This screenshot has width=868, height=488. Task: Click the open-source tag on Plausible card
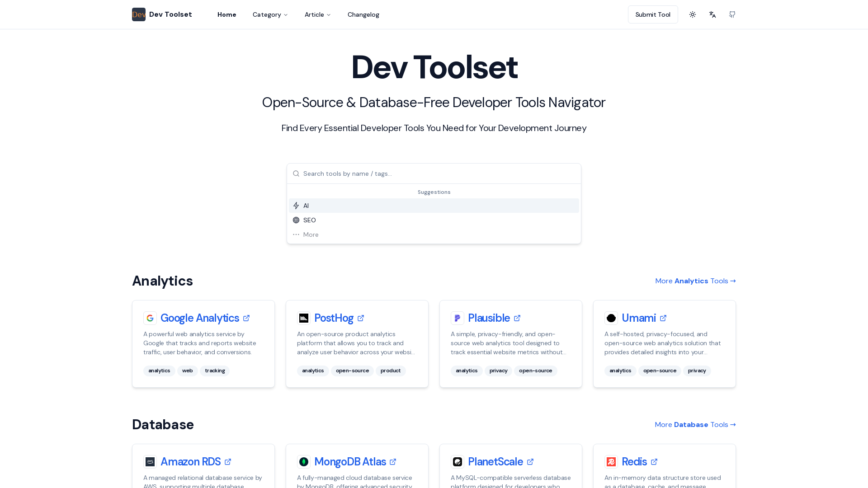tap(536, 371)
